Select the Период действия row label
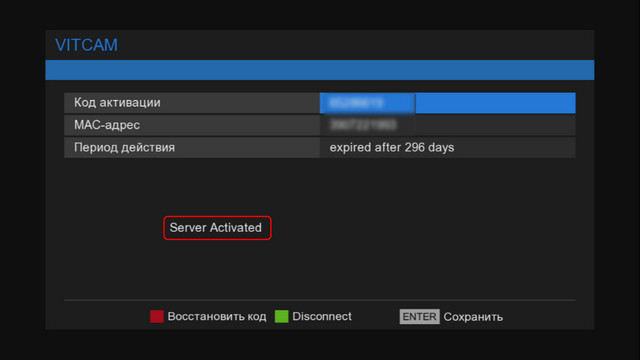 coord(124,147)
